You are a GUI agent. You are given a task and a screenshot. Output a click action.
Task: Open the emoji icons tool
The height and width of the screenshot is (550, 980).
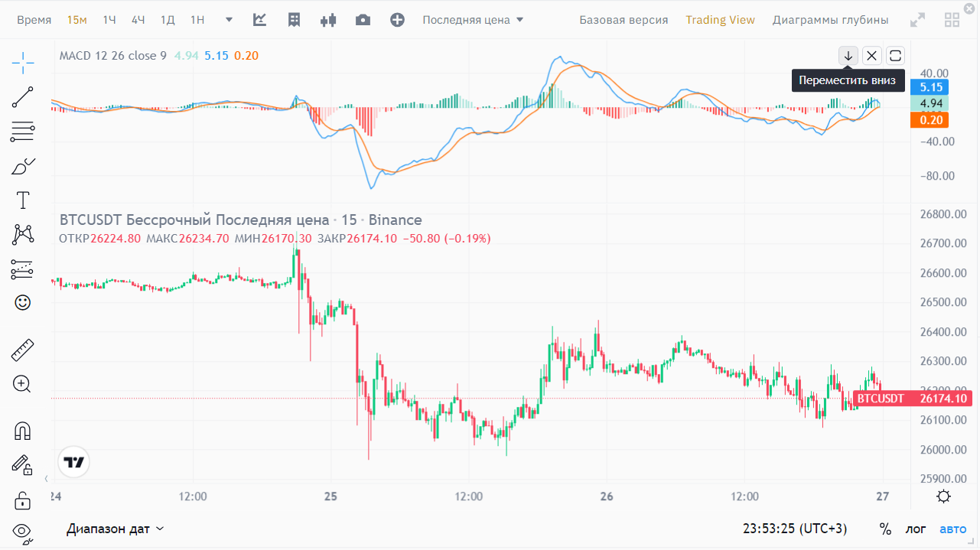coord(23,303)
